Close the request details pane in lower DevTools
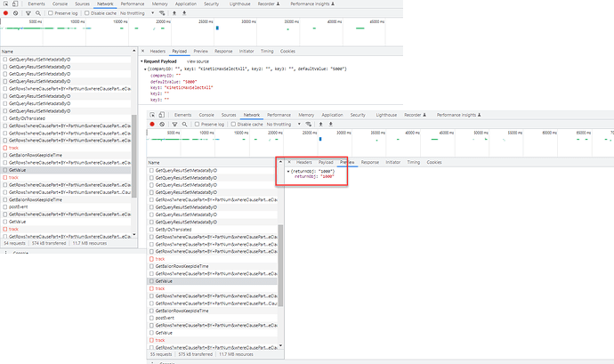This screenshot has height=364, width=614. point(289,162)
